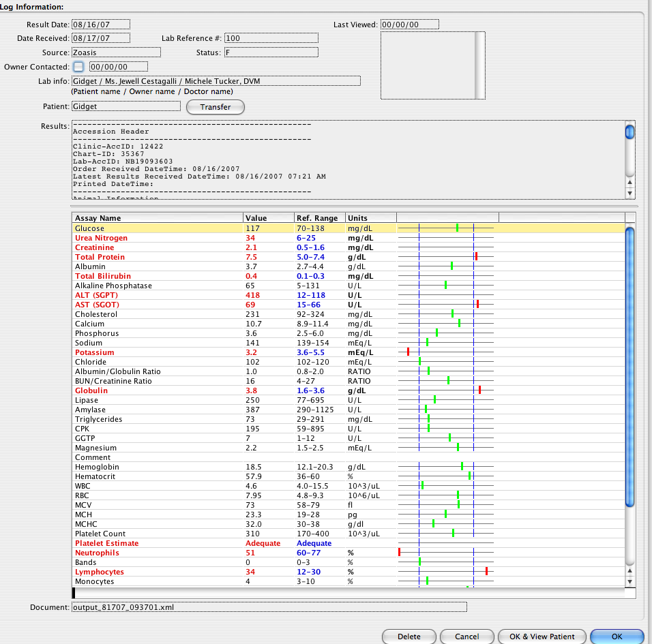652x644 pixels.
Task: Select the AST (SGOT) row
Action: [349, 305]
